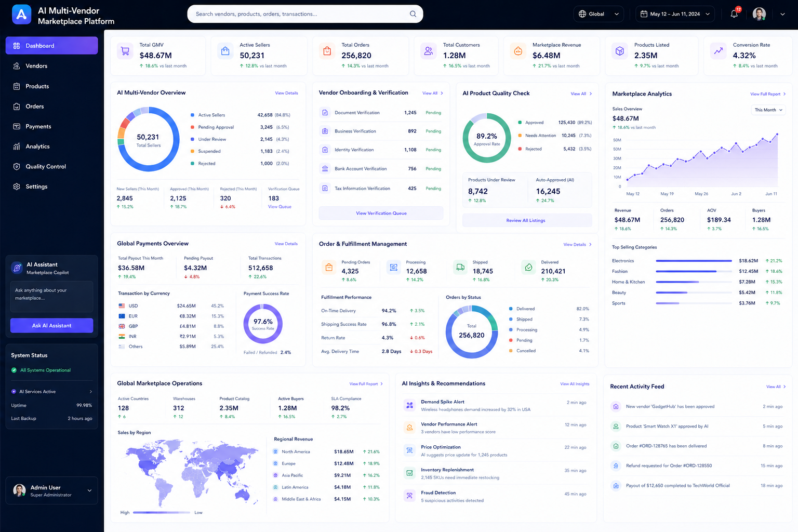
Task: Click the Demand Spike Alert icon
Action: pyautogui.click(x=409, y=405)
